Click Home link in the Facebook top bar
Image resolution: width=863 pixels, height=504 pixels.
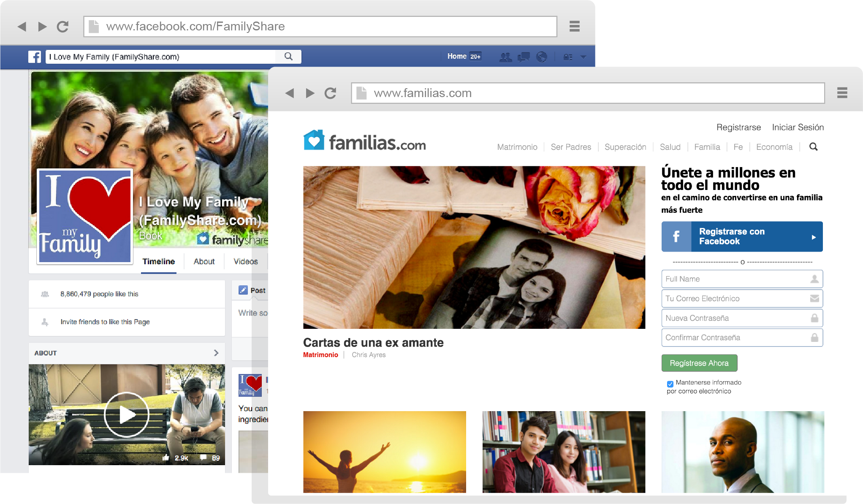pos(457,56)
